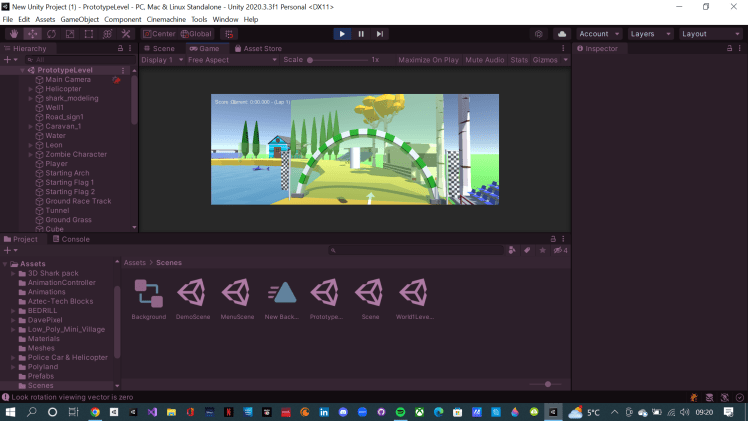Select the Rotate tool
Image resolution: width=748 pixels, height=421 pixels.
[50, 34]
